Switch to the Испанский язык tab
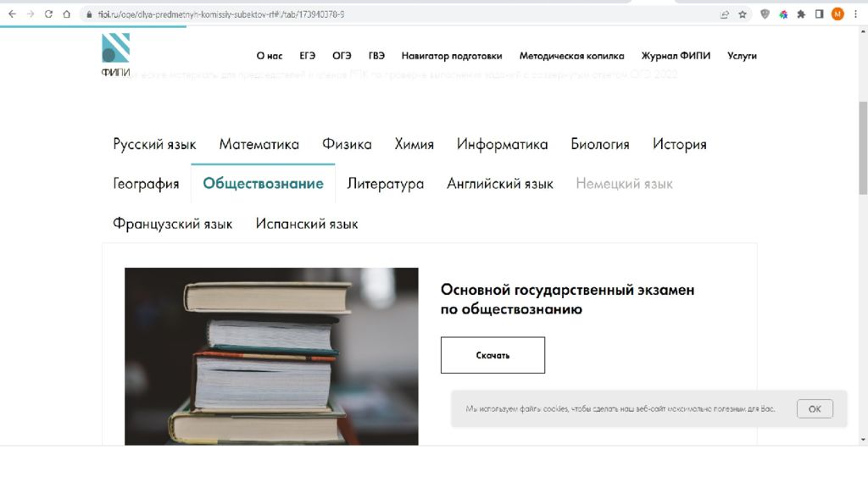 307,224
